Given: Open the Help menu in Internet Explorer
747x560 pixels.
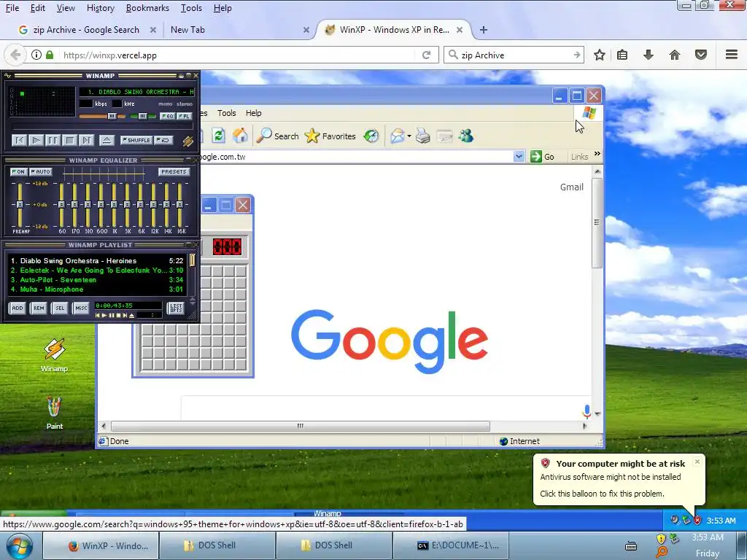Looking at the screenshot, I should coord(253,113).
